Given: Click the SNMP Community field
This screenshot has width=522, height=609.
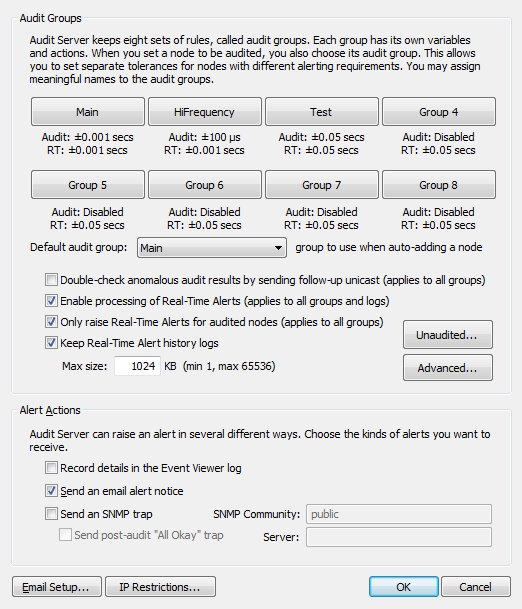Looking at the screenshot, I should coord(399,514).
